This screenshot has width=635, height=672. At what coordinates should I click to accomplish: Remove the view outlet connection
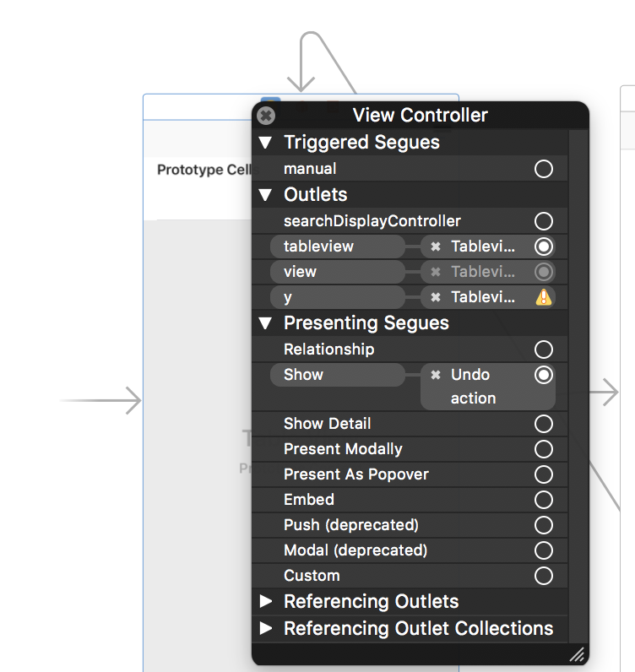pos(436,272)
